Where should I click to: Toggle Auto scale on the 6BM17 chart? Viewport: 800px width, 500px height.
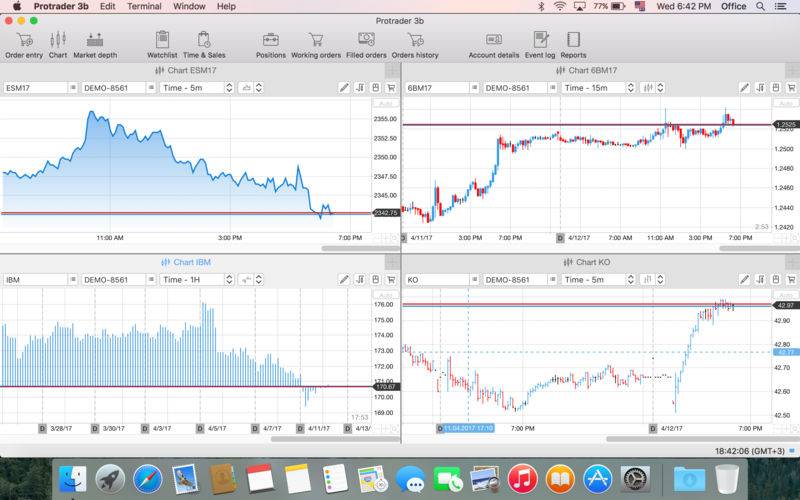[786, 104]
